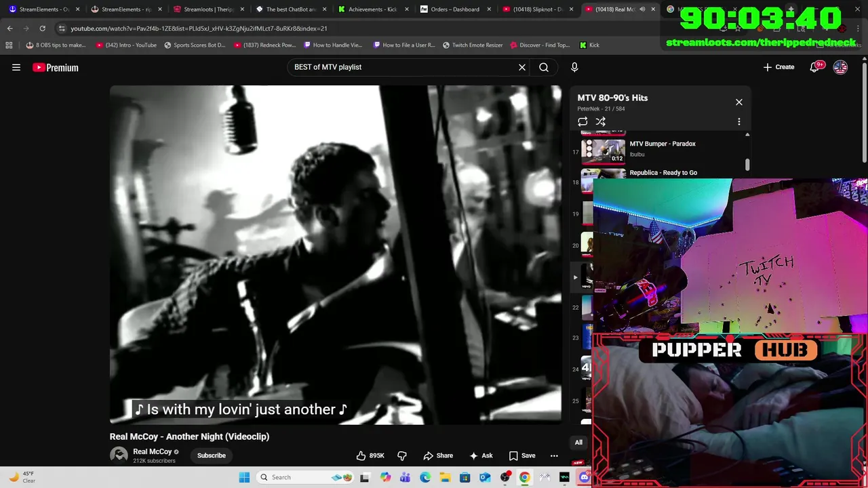Viewport: 868px width, 488px height.
Task: Toggle loop playlist
Action: tap(583, 122)
